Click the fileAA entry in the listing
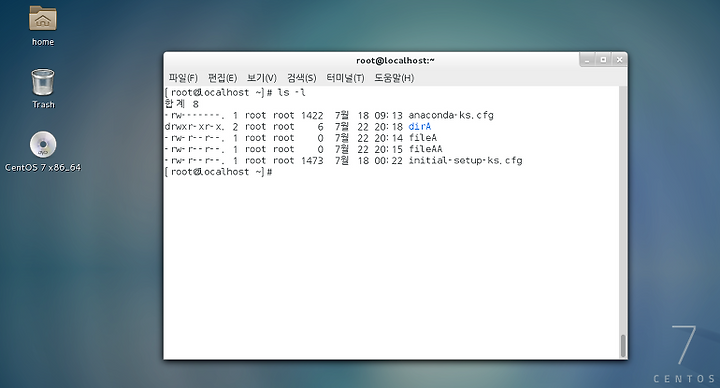The height and width of the screenshot is (388, 720). pyautogui.click(x=425, y=149)
